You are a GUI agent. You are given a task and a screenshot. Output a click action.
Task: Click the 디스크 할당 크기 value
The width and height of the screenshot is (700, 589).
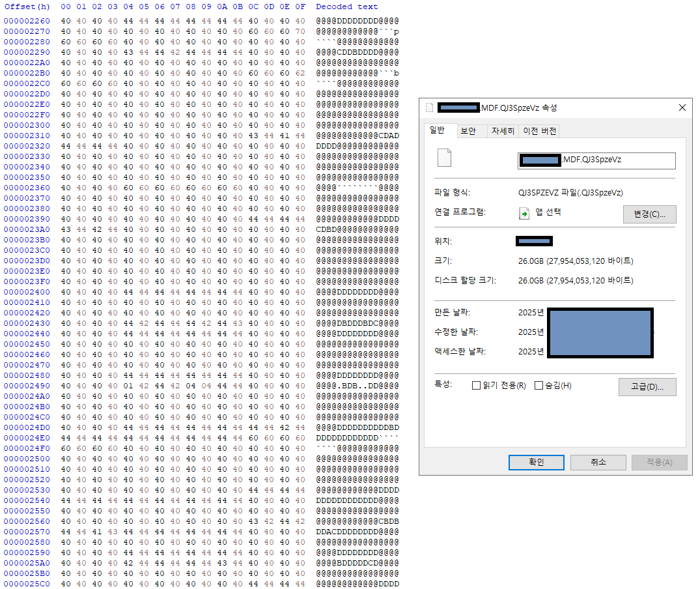click(576, 280)
